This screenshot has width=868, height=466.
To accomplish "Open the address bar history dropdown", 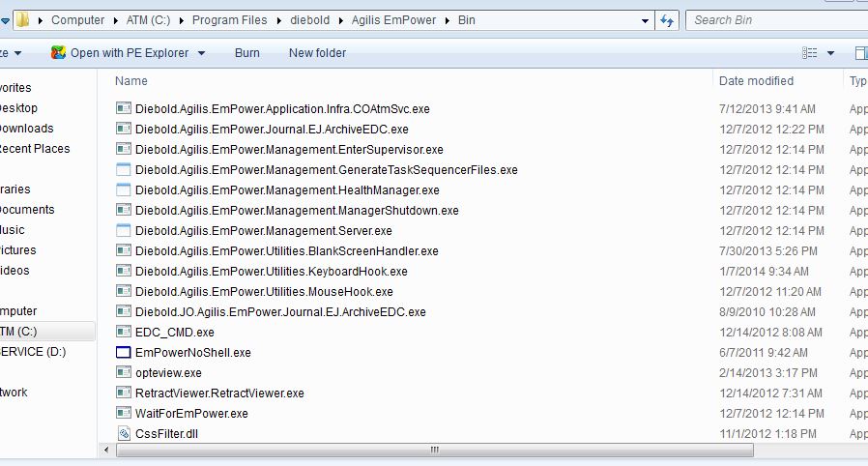I will [x=645, y=21].
